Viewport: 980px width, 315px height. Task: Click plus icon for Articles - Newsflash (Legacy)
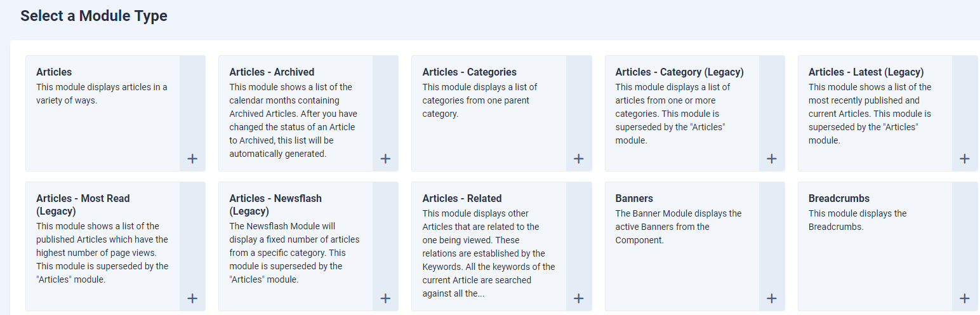[x=385, y=298]
